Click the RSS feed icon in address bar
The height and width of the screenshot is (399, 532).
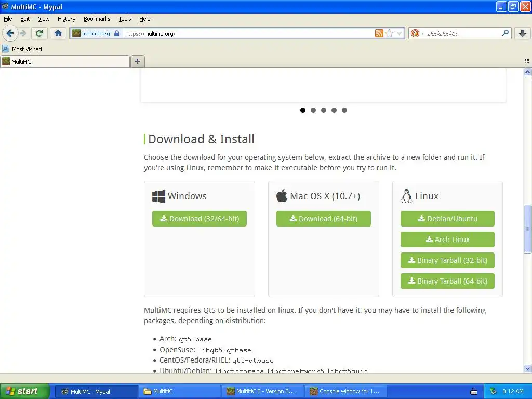[379, 33]
